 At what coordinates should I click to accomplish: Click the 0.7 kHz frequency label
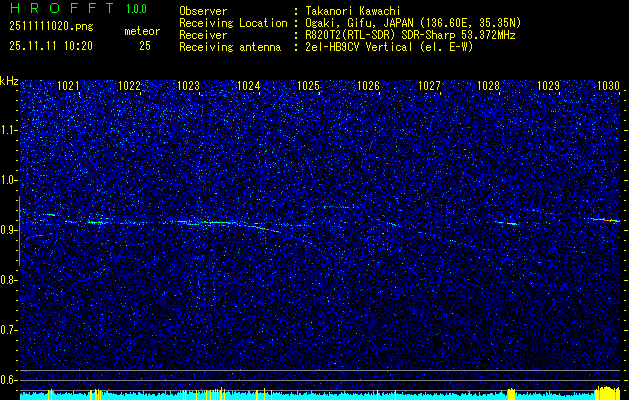tap(8, 330)
